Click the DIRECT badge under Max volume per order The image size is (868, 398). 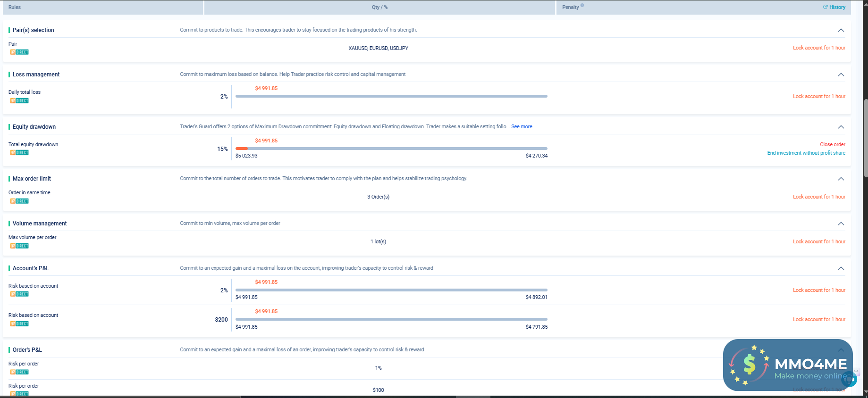coord(19,246)
